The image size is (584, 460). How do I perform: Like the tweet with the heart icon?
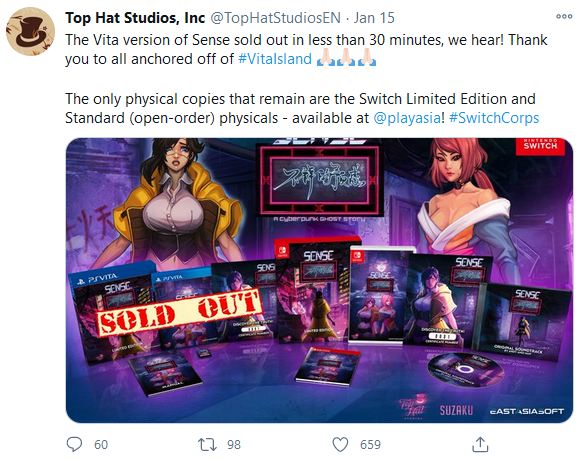340,444
